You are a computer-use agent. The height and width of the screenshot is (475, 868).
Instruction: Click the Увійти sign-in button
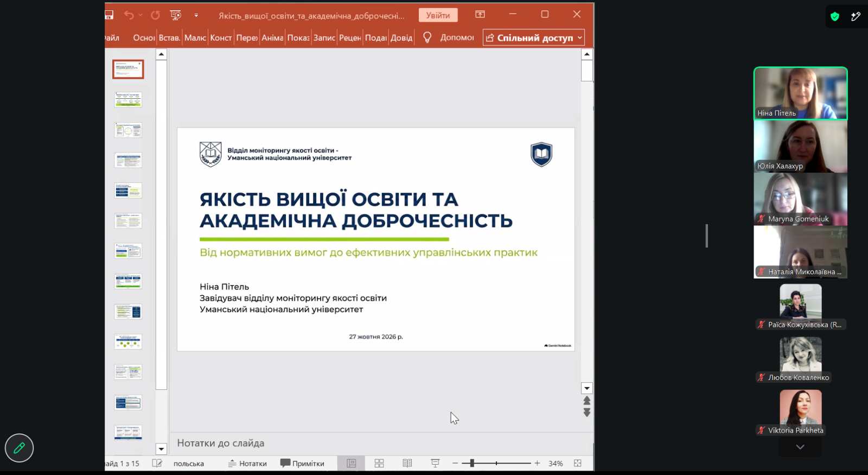(x=438, y=15)
